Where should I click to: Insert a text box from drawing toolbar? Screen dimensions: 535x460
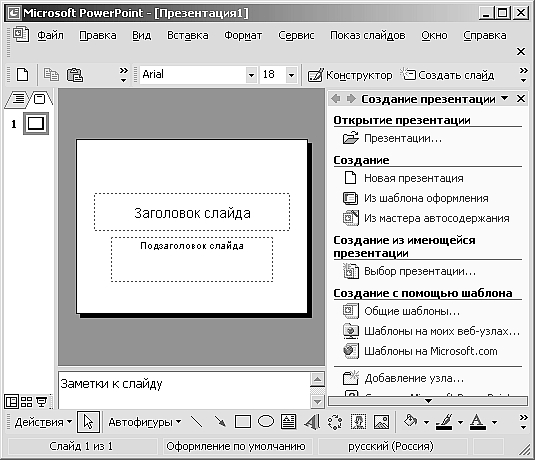click(x=288, y=422)
